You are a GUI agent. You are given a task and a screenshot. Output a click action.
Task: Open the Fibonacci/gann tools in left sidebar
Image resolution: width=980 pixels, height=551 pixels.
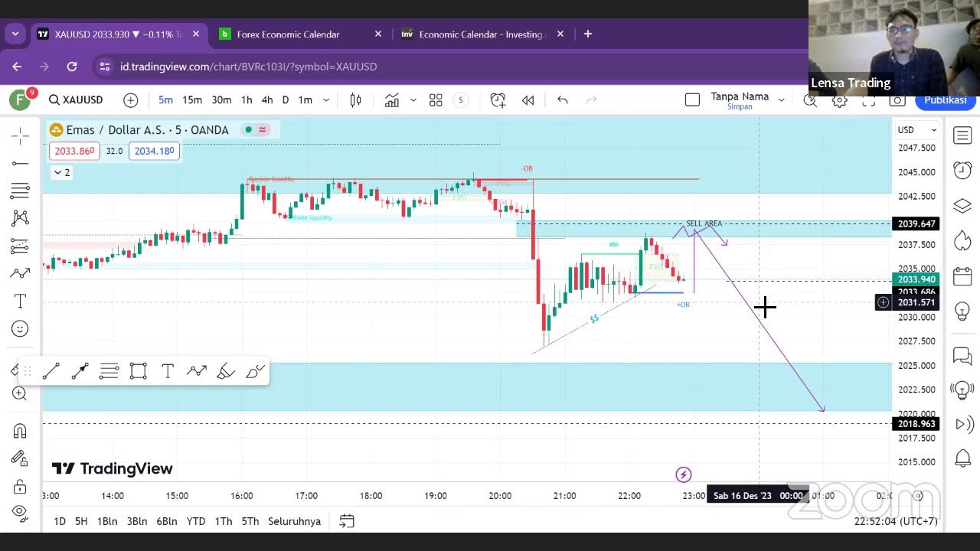pos(20,191)
